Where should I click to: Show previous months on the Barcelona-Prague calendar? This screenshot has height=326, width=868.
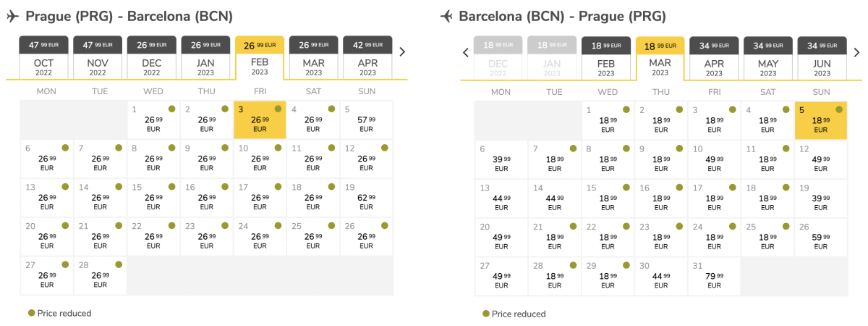[x=466, y=52]
